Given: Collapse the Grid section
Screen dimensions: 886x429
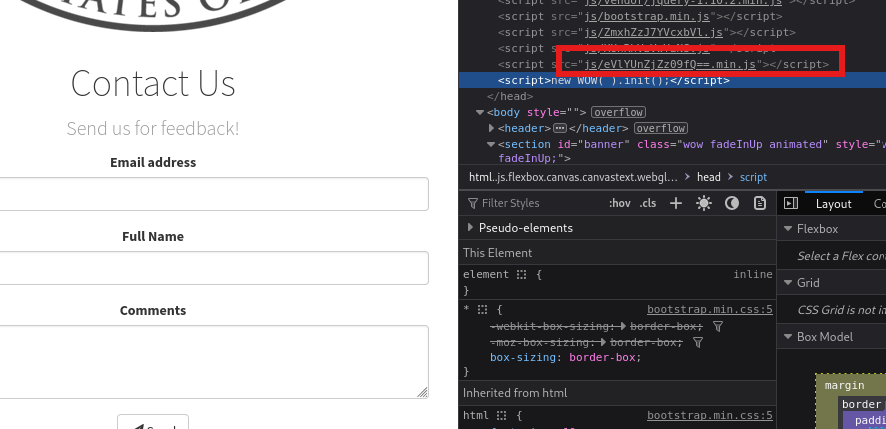Looking at the screenshot, I should pyautogui.click(x=788, y=283).
